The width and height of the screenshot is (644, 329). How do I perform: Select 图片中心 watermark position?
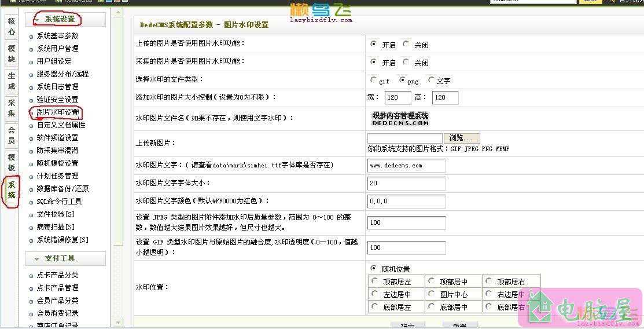(431, 294)
